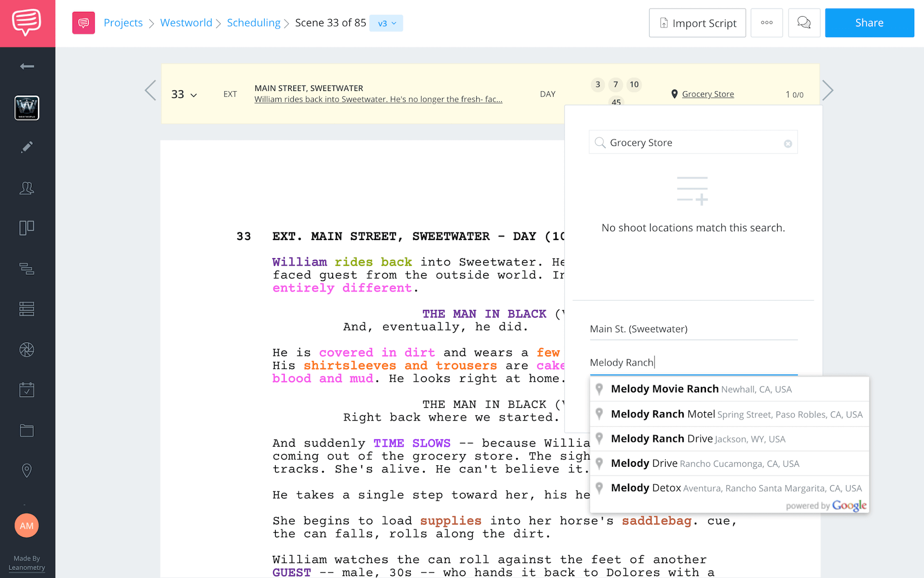Click the MAIN STREET, SWEETWATER heading

[309, 88]
